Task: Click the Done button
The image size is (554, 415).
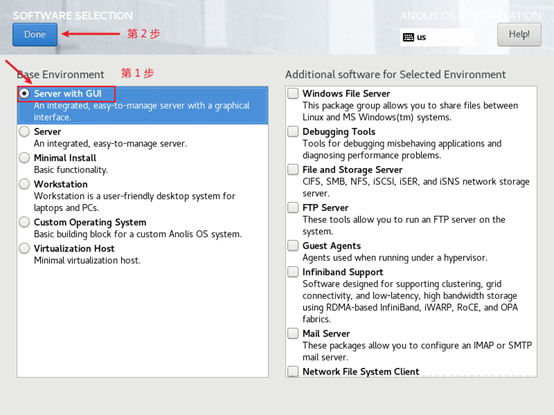Action: click(35, 34)
